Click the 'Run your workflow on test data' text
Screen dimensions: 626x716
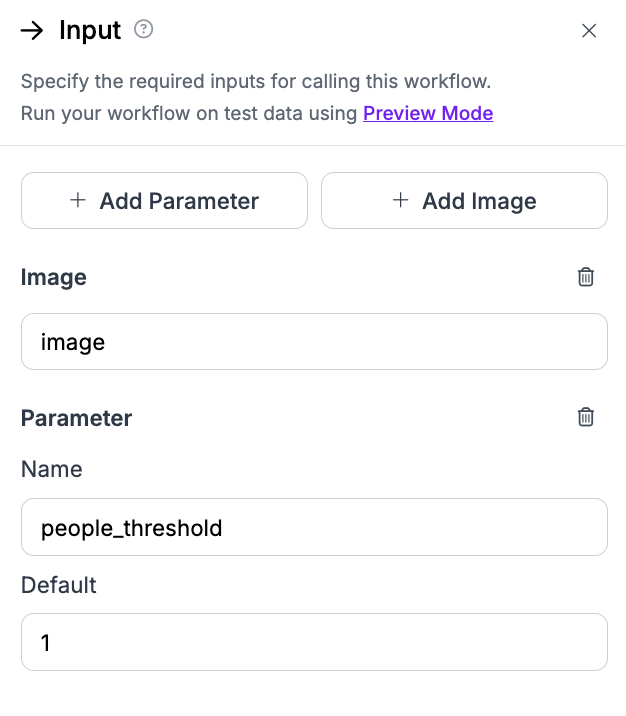click(189, 113)
